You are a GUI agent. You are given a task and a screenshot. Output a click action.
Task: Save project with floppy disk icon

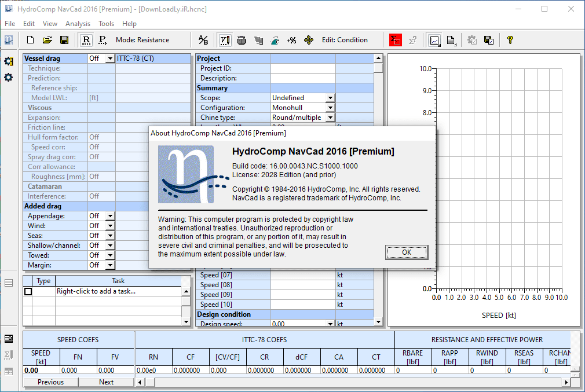[x=64, y=40]
